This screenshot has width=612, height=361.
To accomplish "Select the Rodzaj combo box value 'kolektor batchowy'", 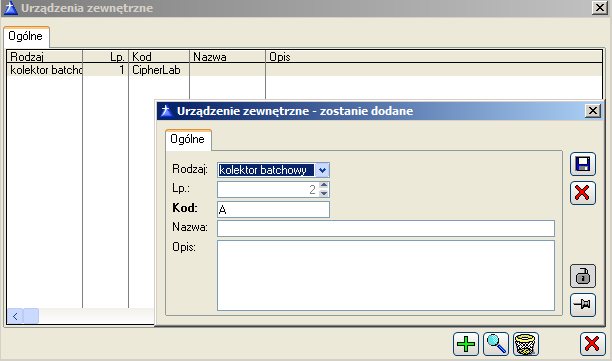I will [266, 170].
